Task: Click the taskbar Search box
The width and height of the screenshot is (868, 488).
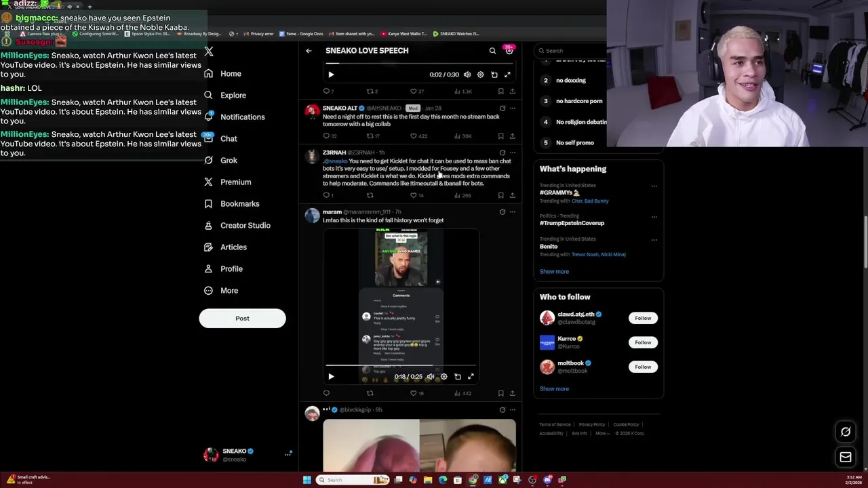Action: (x=353, y=480)
